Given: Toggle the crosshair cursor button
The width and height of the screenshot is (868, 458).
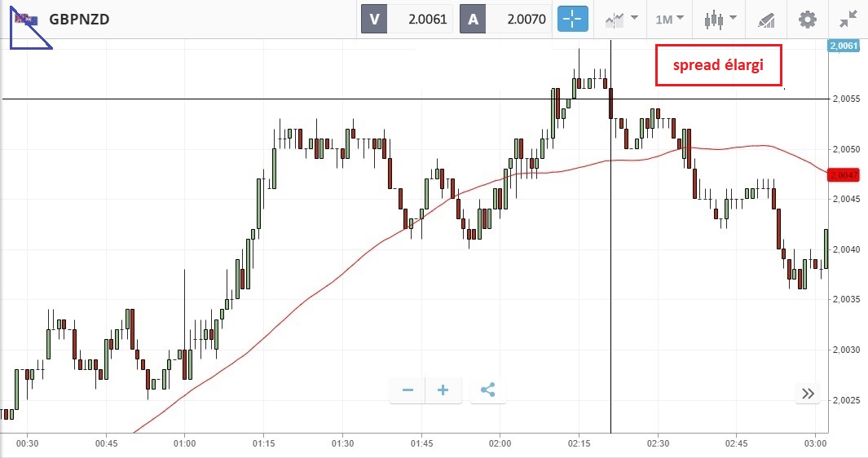Looking at the screenshot, I should 573,19.
